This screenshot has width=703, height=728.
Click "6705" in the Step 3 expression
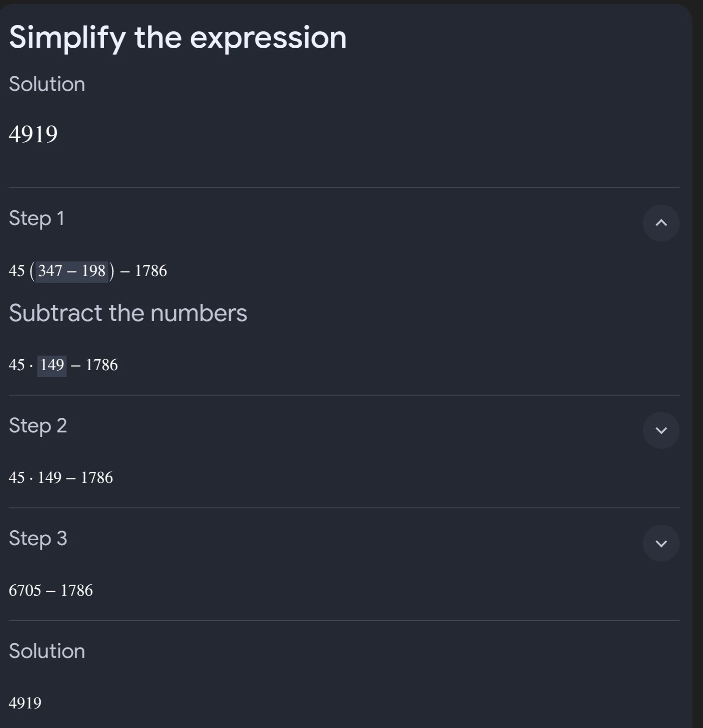click(25, 591)
